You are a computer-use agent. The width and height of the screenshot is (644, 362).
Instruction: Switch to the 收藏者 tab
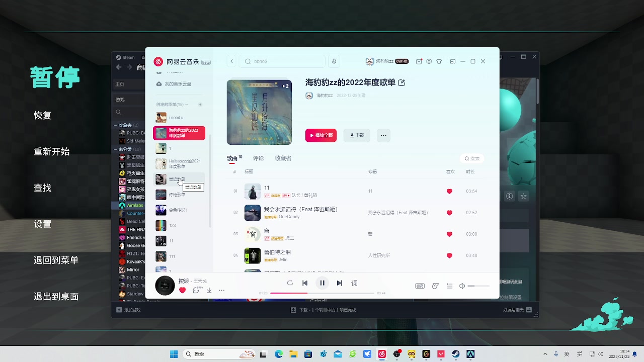coord(283,158)
